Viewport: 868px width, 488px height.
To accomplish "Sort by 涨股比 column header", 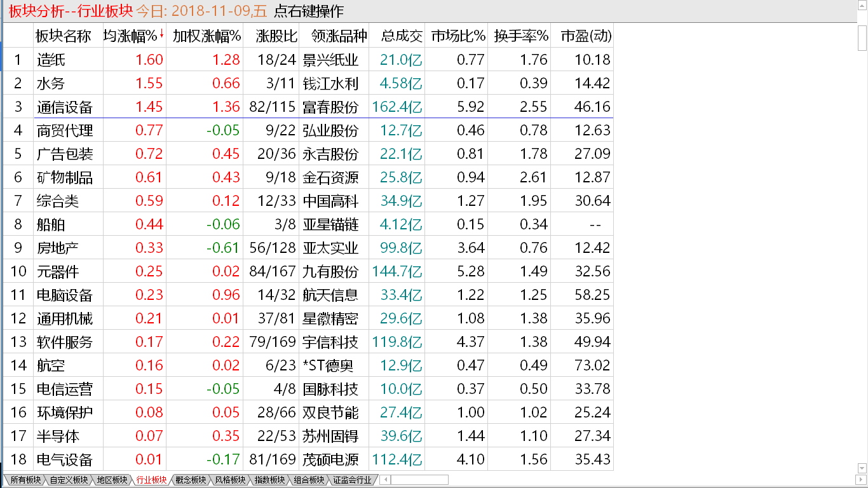I will click(277, 36).
